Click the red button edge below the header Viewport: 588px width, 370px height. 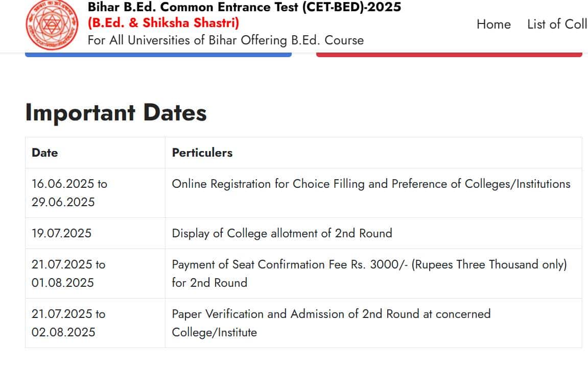(x=449, y=55)
